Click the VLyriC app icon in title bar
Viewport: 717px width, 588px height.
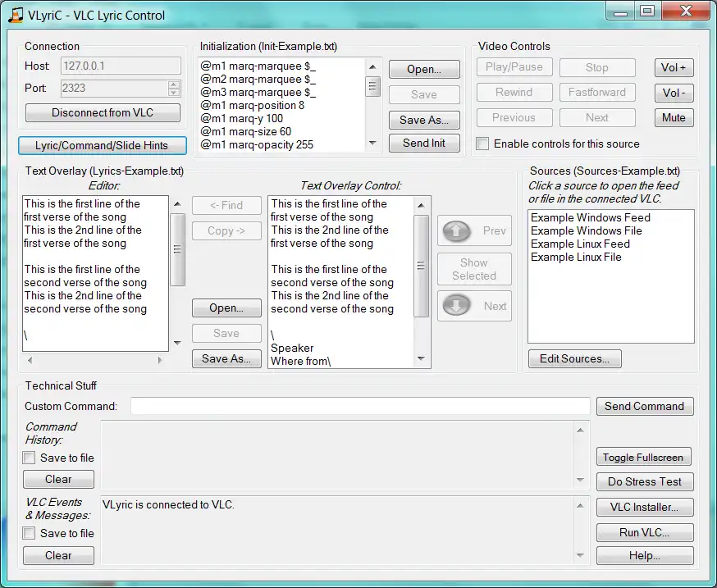tap(16, 15)
